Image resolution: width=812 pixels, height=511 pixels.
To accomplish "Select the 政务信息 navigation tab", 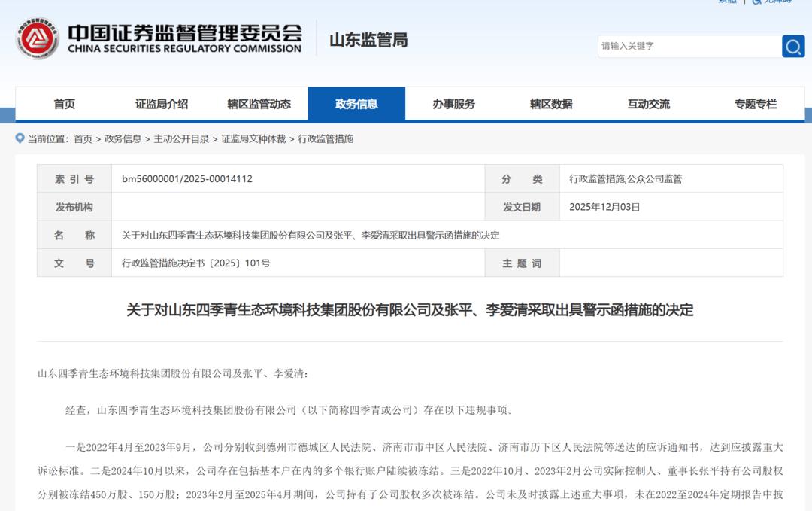I will (x=356, y=105).
